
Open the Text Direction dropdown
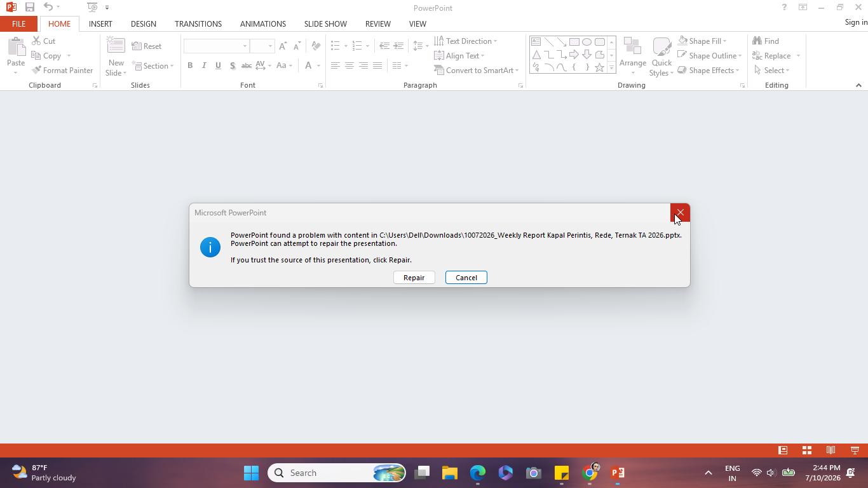(x=466, y=41)
